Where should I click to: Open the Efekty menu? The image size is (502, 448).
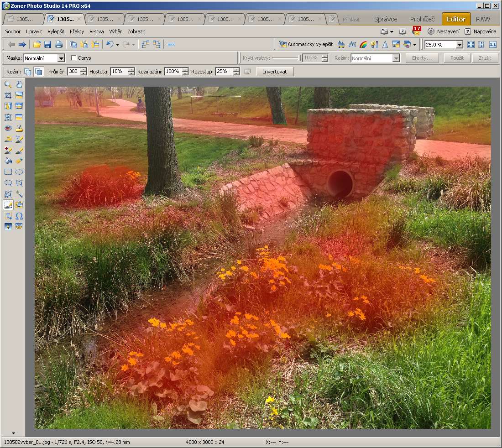77,31
